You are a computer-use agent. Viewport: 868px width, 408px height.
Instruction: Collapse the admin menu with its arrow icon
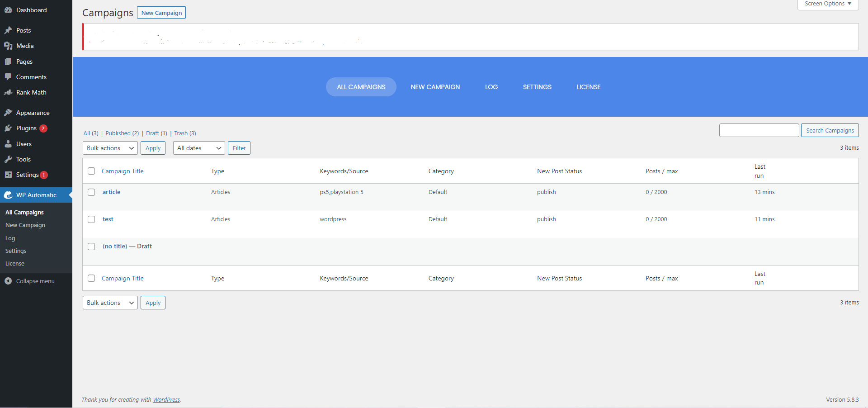pos(9,280)
